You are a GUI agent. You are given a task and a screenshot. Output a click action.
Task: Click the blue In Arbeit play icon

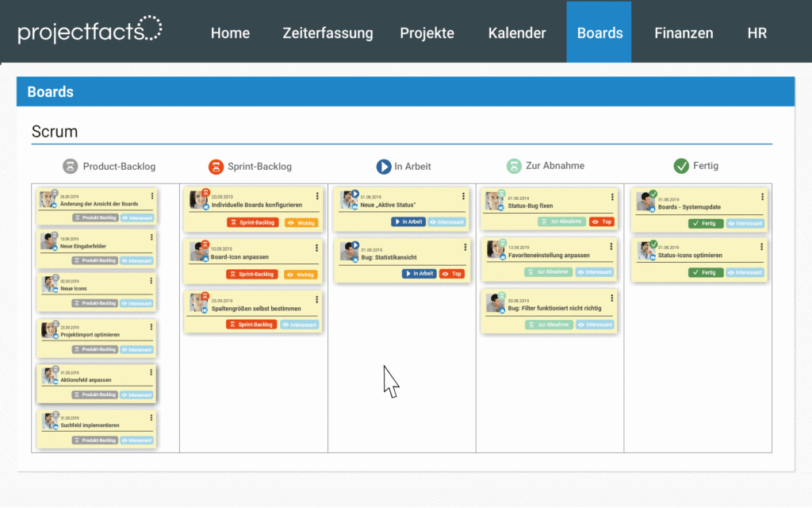pyautogui.click(x=384, y=167)
